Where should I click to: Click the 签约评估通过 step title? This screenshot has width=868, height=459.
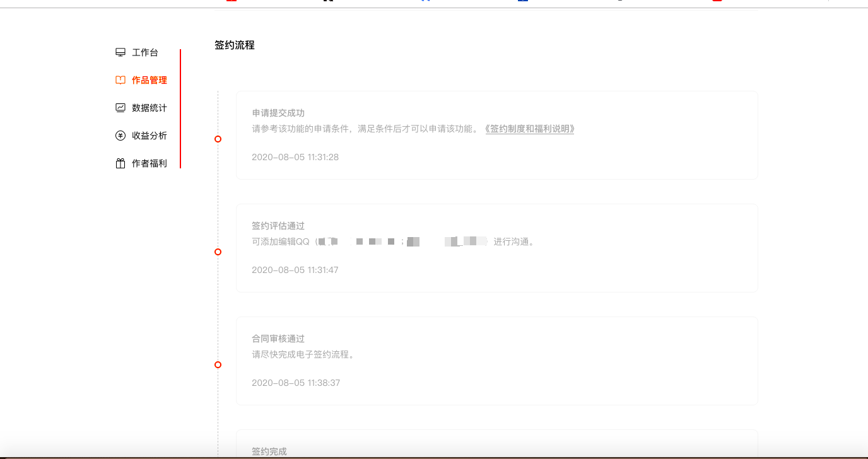click(278, 226)
